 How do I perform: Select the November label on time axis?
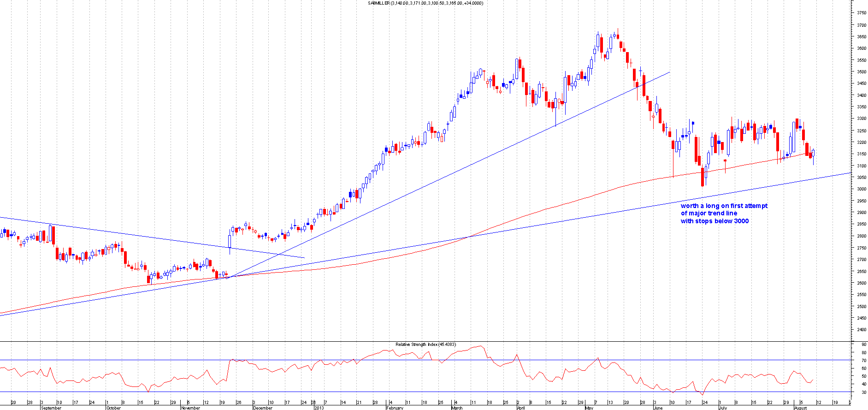pos(190,408)
